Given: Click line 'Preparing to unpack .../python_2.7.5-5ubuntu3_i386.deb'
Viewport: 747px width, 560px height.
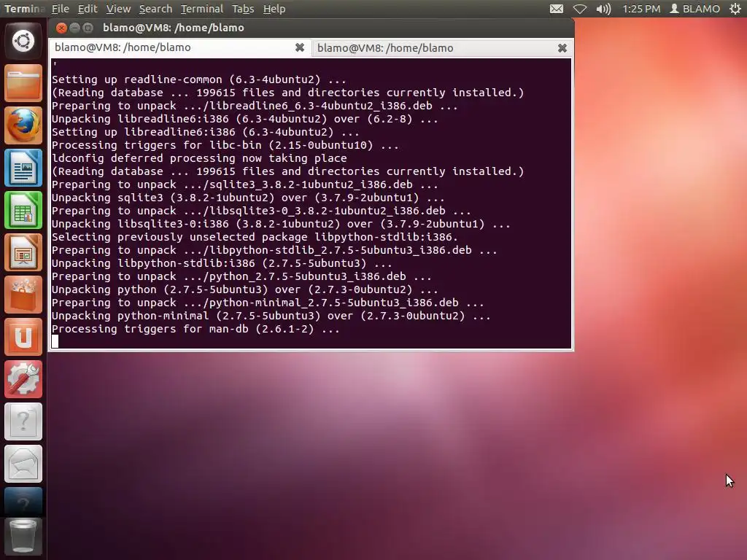Looking at the screenshot, I should pyautogui.click(x=241, y=276).
